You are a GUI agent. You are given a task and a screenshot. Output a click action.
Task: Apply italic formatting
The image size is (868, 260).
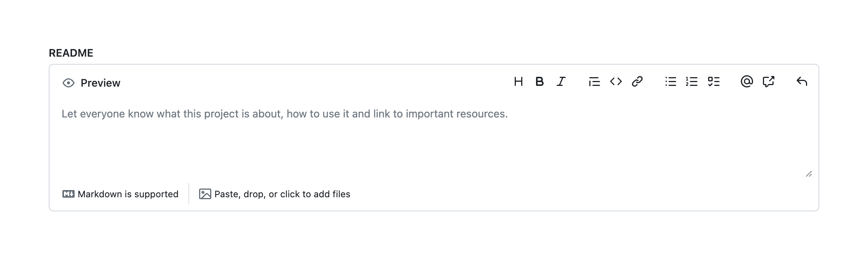(561, 82)
